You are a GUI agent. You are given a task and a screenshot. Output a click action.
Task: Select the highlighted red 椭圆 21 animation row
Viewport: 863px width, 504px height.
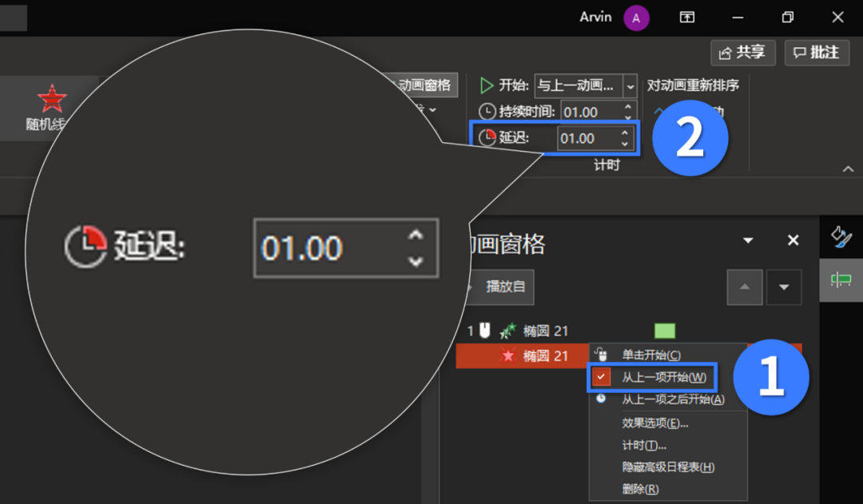[523, 355]
